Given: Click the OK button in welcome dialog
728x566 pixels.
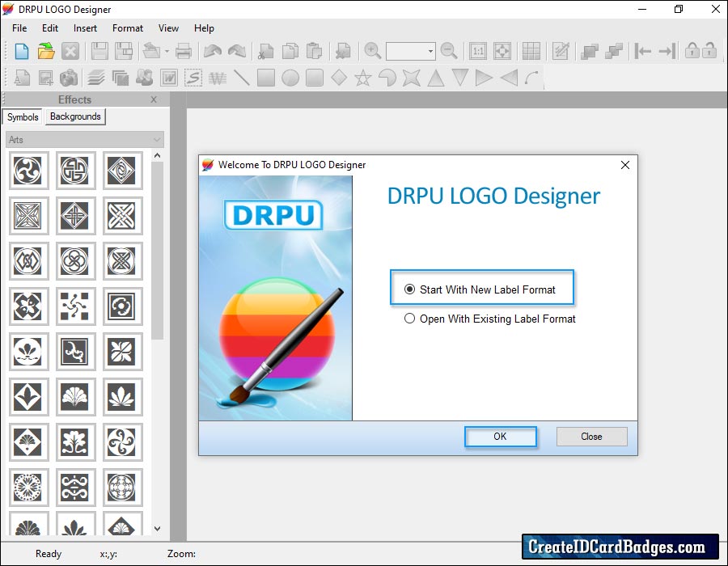Looking at the screenshot, I should point(501,437).
